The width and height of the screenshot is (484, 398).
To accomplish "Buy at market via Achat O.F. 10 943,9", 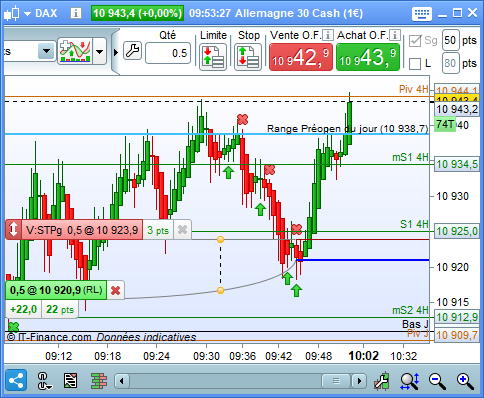I will pos(368,57).
